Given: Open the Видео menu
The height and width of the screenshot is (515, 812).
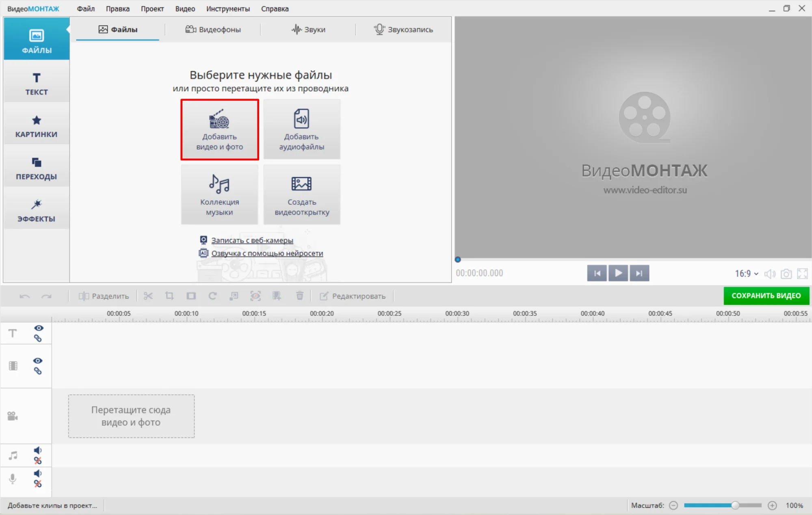Looking at the screenshot, I should [x=185, y=9].
